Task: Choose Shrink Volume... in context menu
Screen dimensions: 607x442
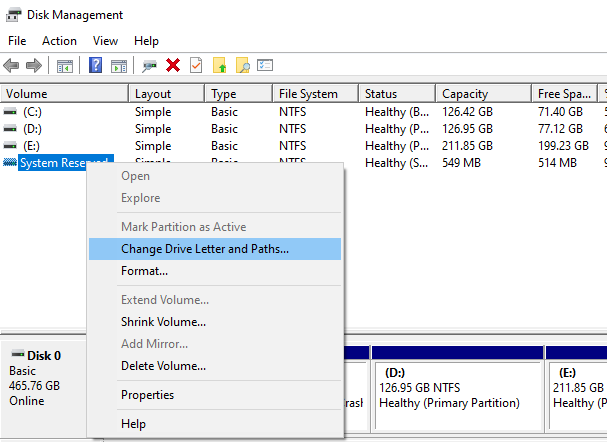Action: point(163,322)
